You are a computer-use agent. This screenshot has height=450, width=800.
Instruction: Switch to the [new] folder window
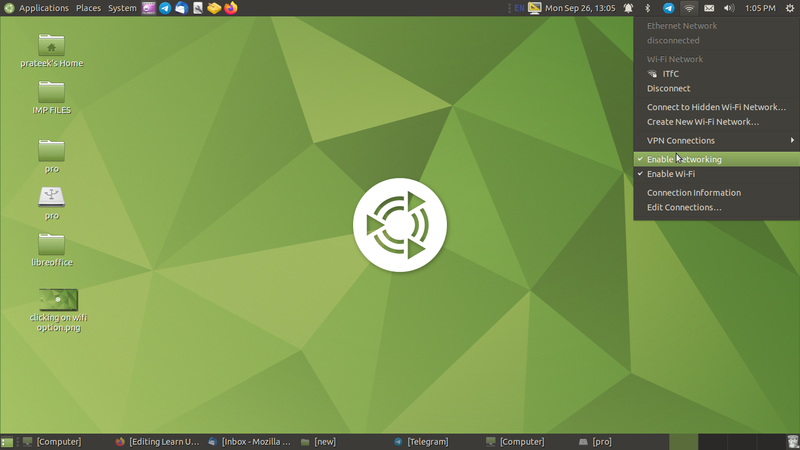(318, 442)
